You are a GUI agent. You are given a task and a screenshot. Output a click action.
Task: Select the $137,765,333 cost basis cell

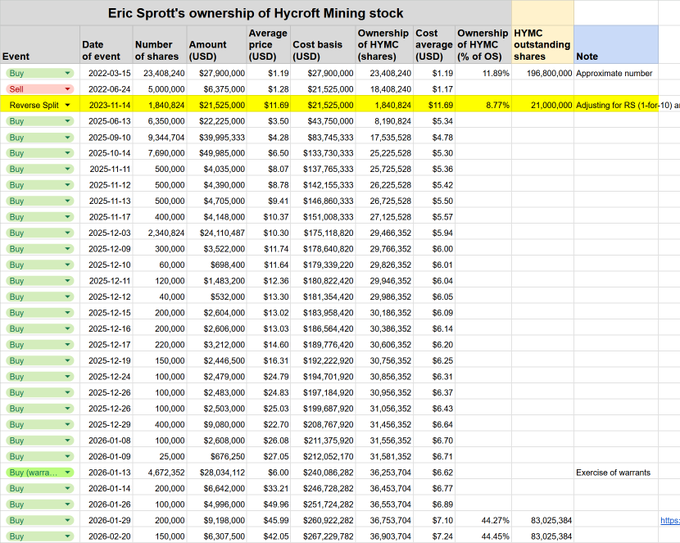[323, 169]
